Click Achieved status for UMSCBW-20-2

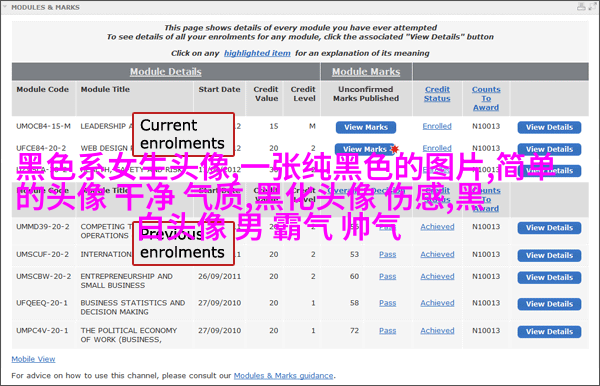pyautogui.click(x=437, y=276)
